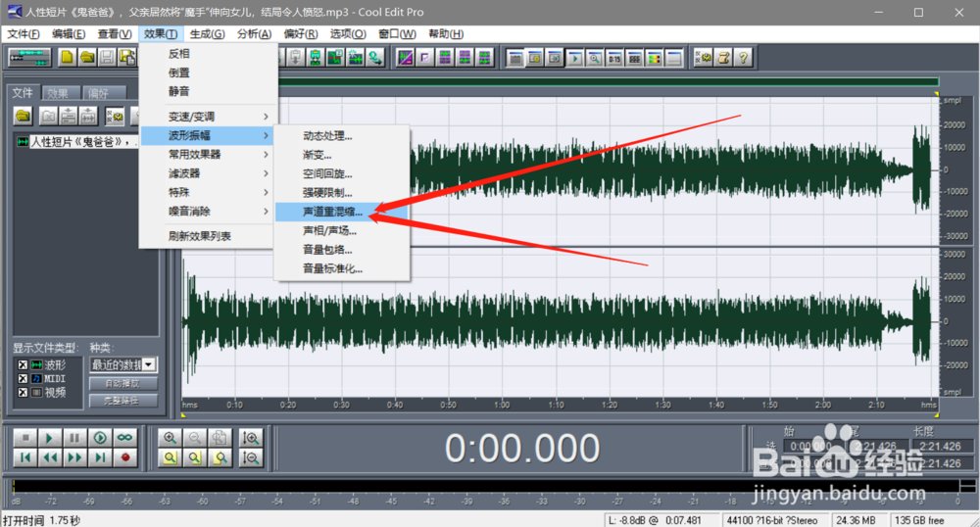The width and height of the screenshot is (980, 527).
Task: Click the New file toolbar icon
Action: click(67, 58)
